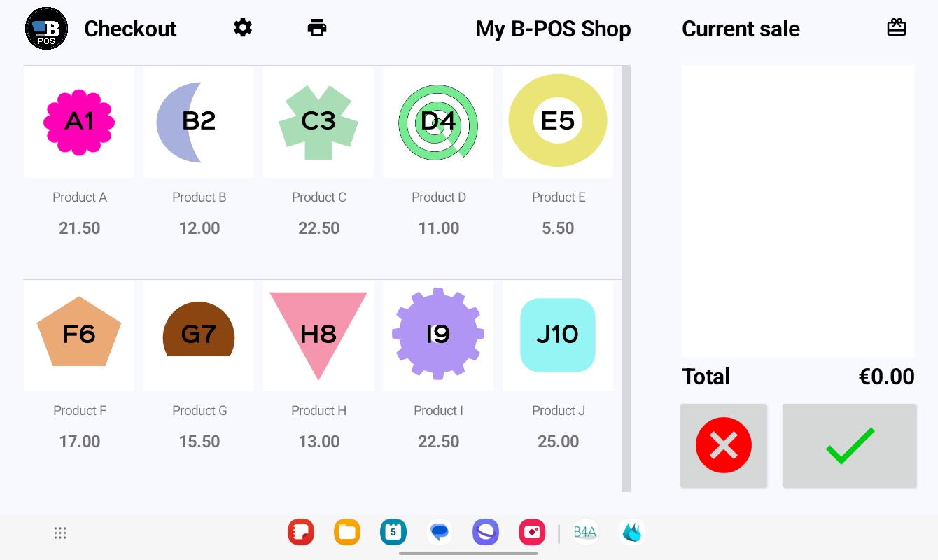This screenshot has height=560, width=938.
Task: Select the B2 crescent product tile
Action: 199,122
